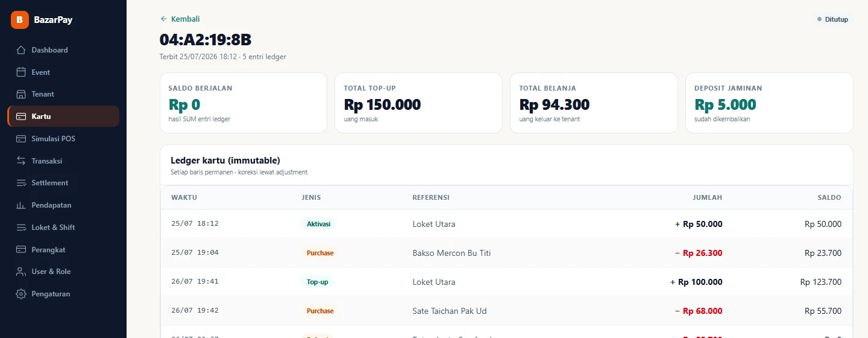
Task: Click the Event calendar icon
Action: (x=21, y=72)
